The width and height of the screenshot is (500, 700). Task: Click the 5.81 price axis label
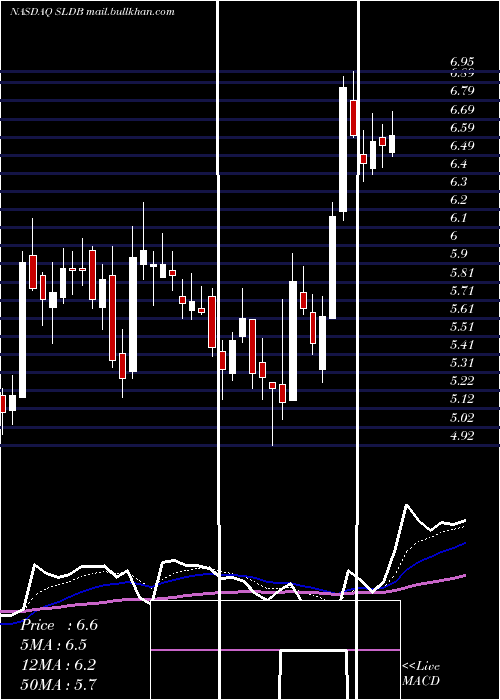(462, 272)
